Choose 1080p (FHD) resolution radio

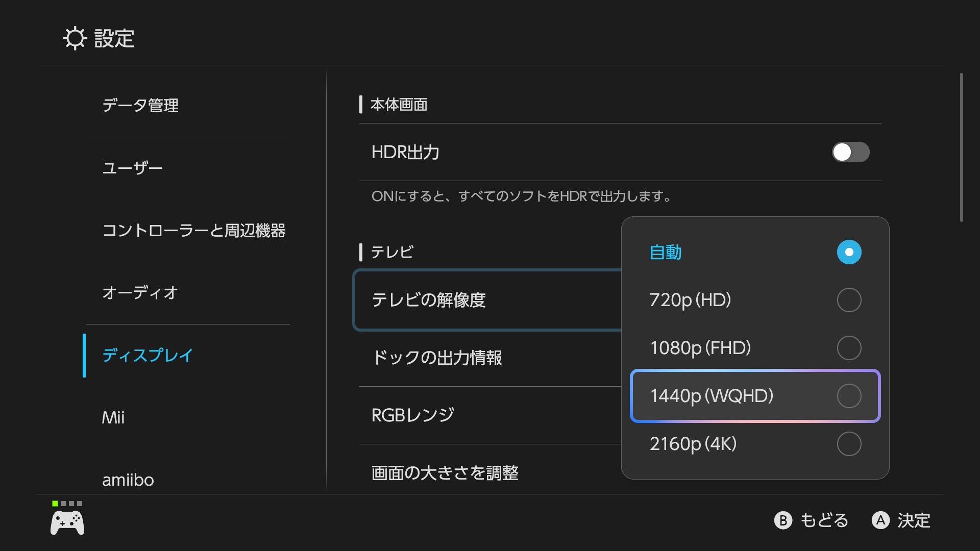(849, 348)
